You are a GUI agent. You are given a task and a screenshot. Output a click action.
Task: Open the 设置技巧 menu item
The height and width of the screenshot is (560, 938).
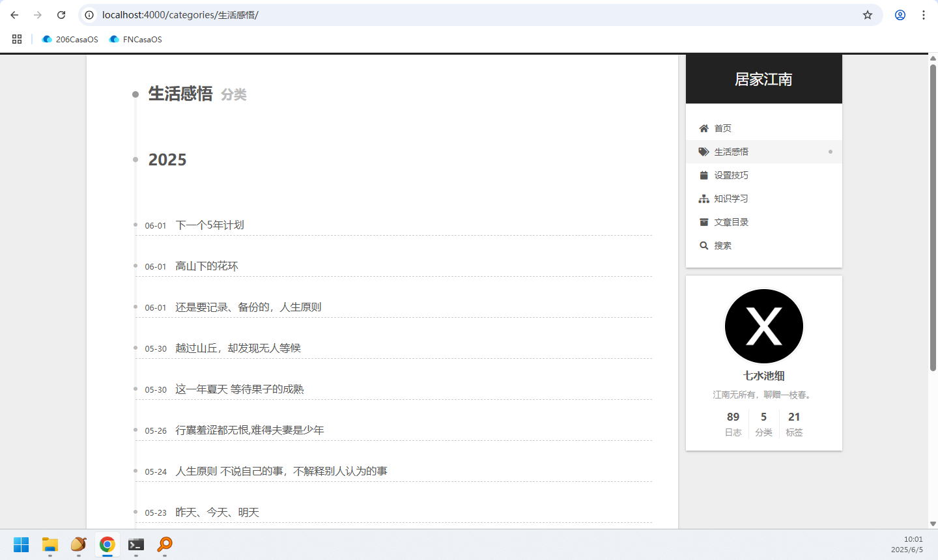[x=764, y=175]
